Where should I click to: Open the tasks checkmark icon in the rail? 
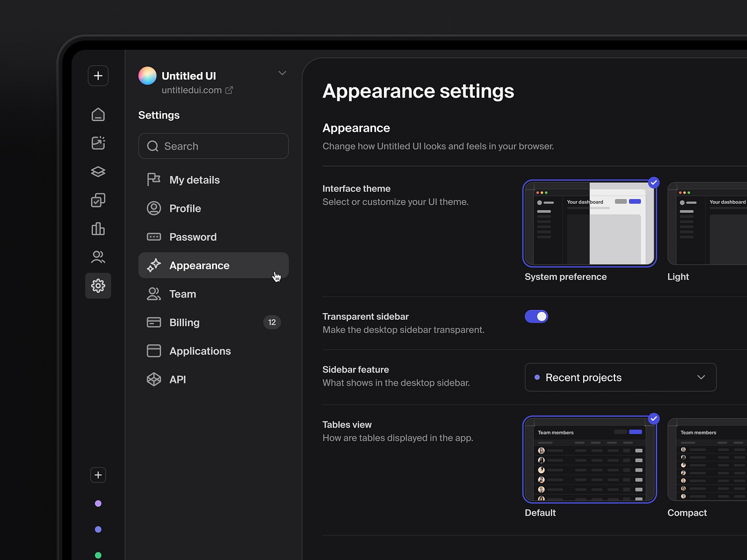[98, 200]
